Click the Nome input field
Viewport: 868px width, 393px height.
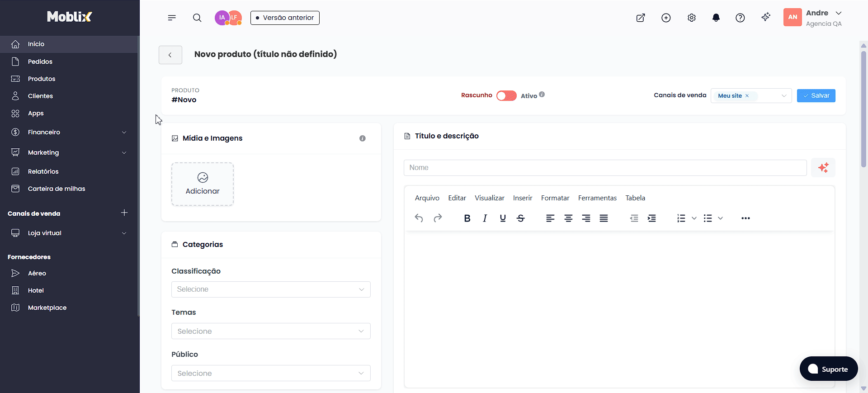[x=604, y=168]
